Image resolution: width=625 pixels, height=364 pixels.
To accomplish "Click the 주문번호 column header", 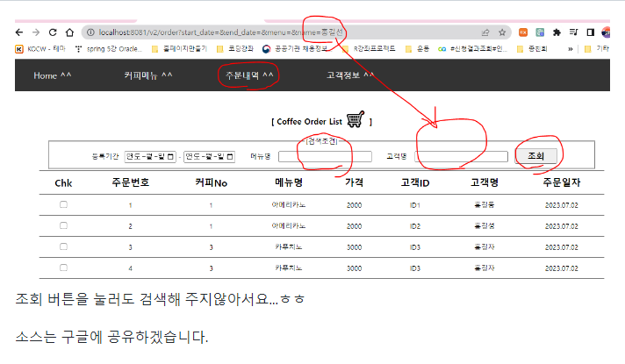I will [130, 182].
